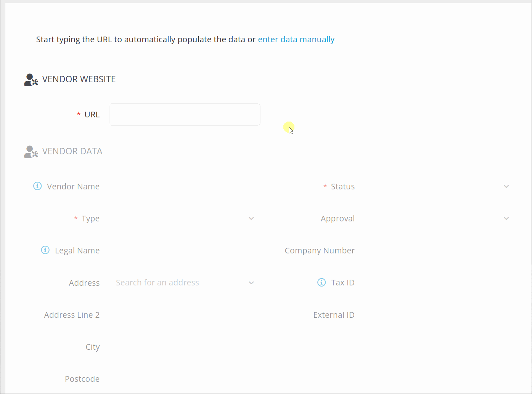This screenshot has height=394, width=532.
Task: Click into the Tax ID field
Action: point(435,283)
